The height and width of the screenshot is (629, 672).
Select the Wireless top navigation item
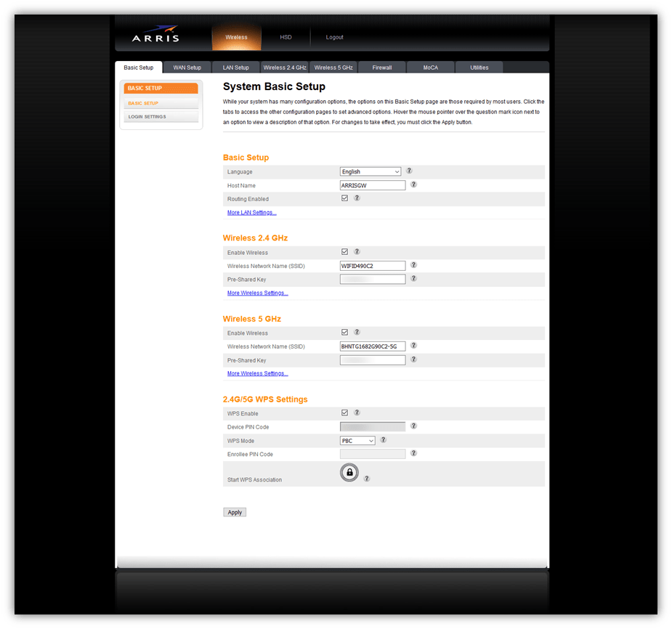tap(237, 37)
